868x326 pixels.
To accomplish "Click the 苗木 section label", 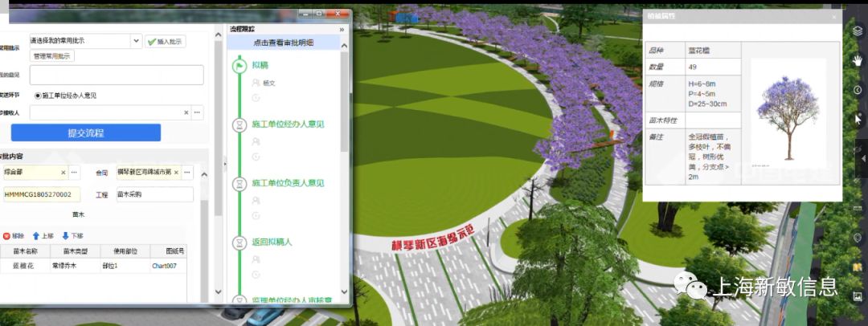I will [x=78, y=215].
